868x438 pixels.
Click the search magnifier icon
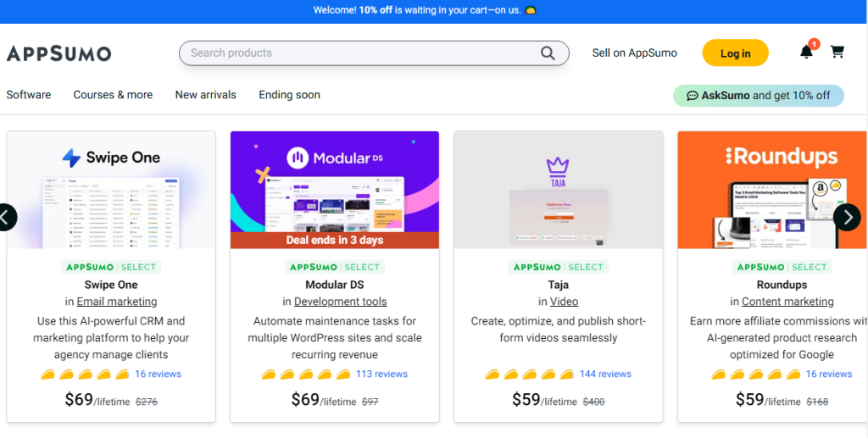548,53
